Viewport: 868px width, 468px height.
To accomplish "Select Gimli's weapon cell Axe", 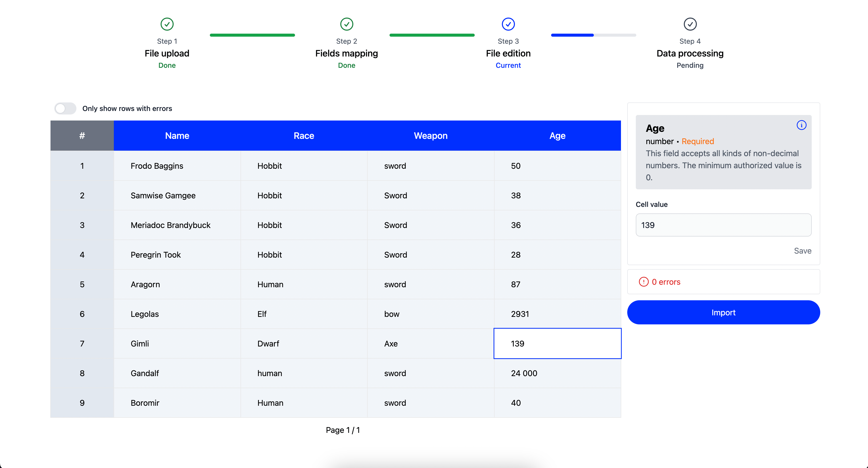I will [x=430, y=343].
